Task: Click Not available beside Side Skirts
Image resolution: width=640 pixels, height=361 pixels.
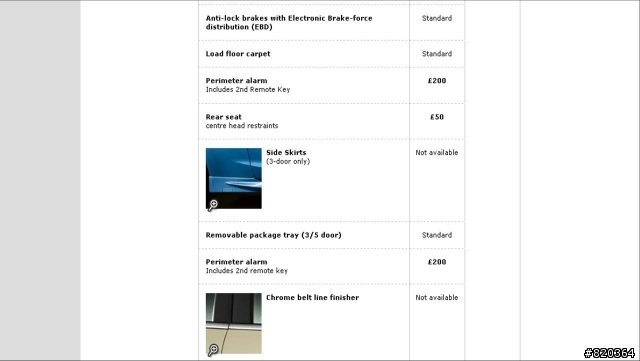Action: pyautogui.click(x=437, y=152)
